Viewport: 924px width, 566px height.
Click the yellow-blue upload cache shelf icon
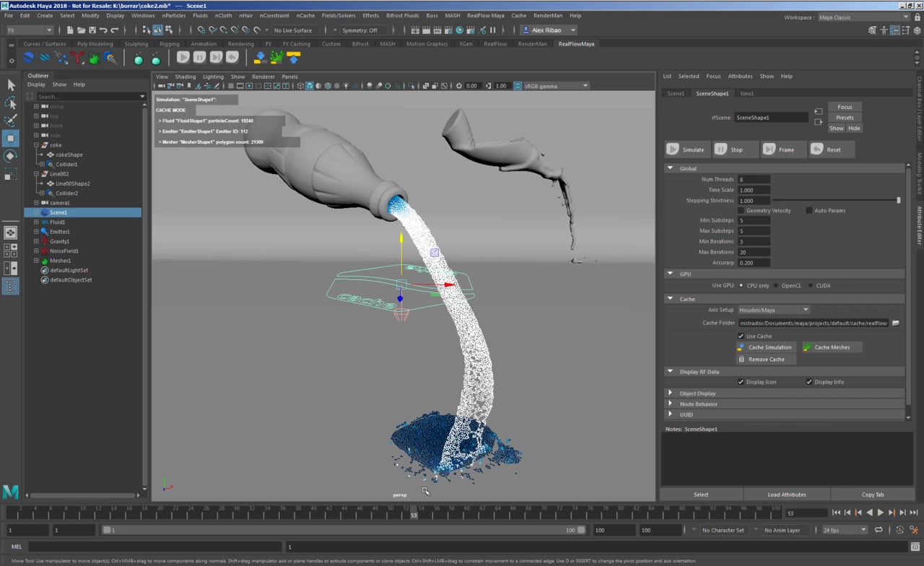coord(293,58)
